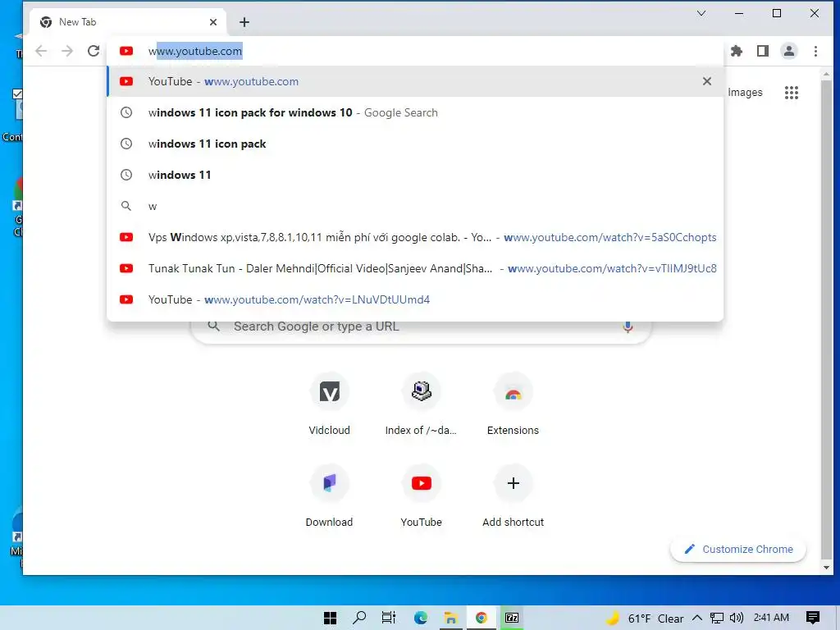Open the volume speaker icon
The image size is (840, 630).
coord(737,618)
